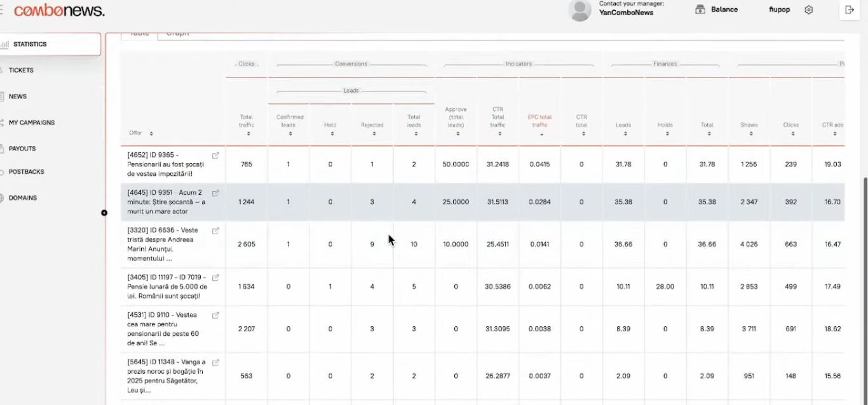Viewport: 868px width, 405px height.
Task: Open external link for offer ID 9365
Action: [215, 156]
